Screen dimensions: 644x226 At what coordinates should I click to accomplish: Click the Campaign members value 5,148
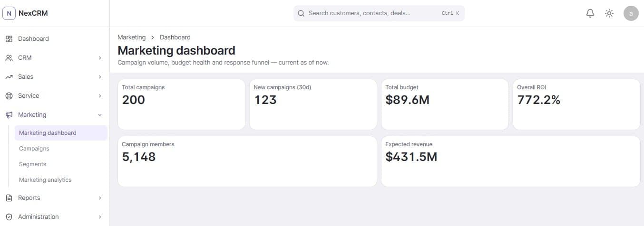[x=139, y=157]
